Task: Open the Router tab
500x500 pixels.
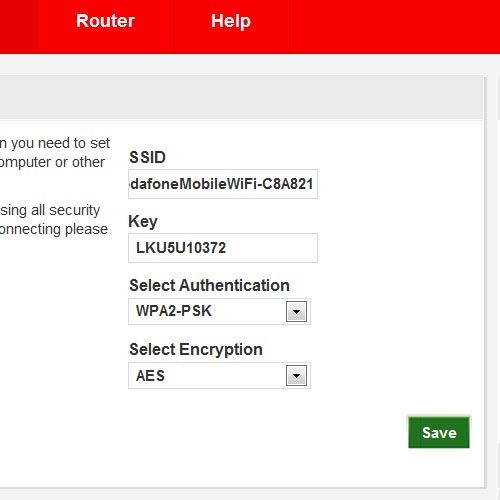Action: pos(105,21)
